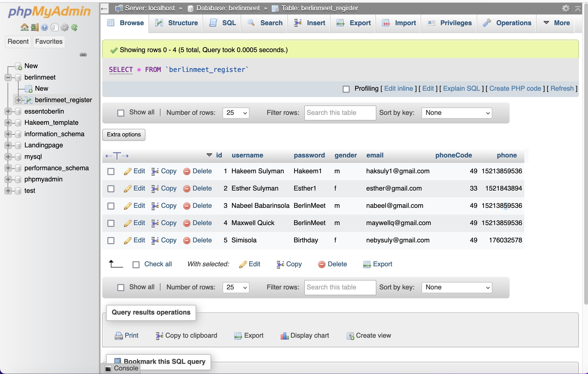Select information_schema database in tree
The height and width of the screenshot is (374, 588).
tap(54, 134)
